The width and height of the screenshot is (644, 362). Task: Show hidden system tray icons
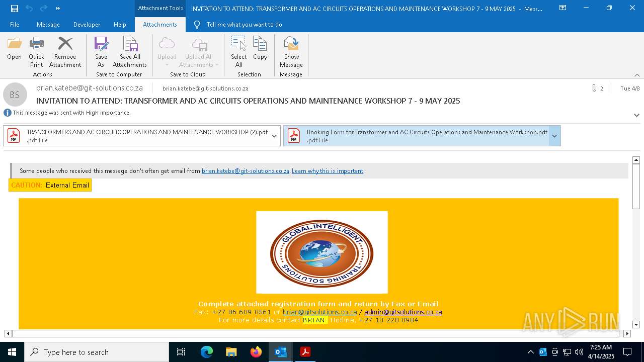click(530, 352)
